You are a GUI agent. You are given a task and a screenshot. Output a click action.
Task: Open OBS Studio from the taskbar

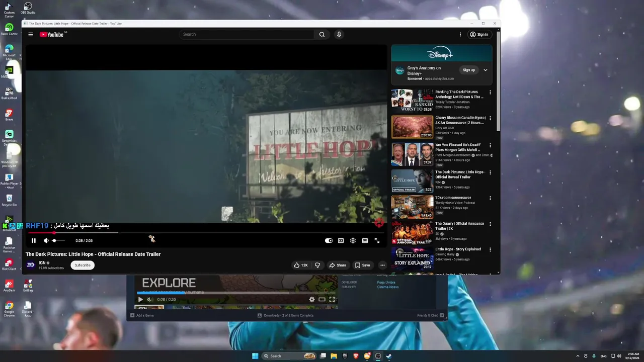pyautogui.click(x=378, y=356)
